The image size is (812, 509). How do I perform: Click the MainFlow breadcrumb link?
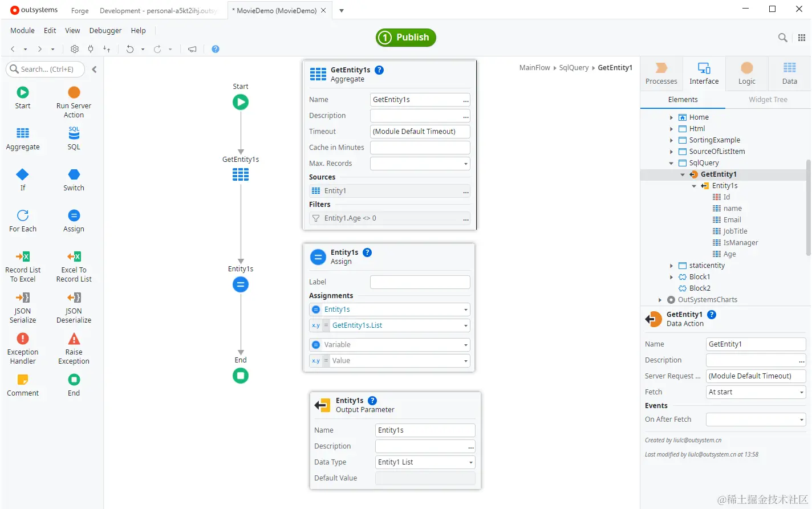(534, 68)
